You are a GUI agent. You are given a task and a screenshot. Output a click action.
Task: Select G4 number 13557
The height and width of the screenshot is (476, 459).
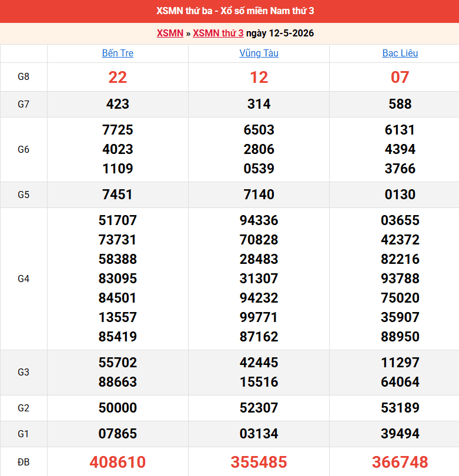point(118,317)
